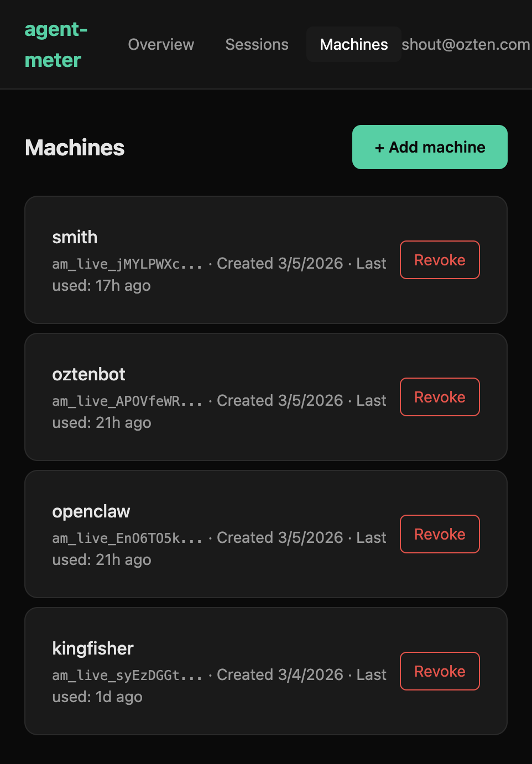The image size is (532, 764).
Task: Click kingfisher's API key am_live_syEzDGGt
Action: (127, 674)
